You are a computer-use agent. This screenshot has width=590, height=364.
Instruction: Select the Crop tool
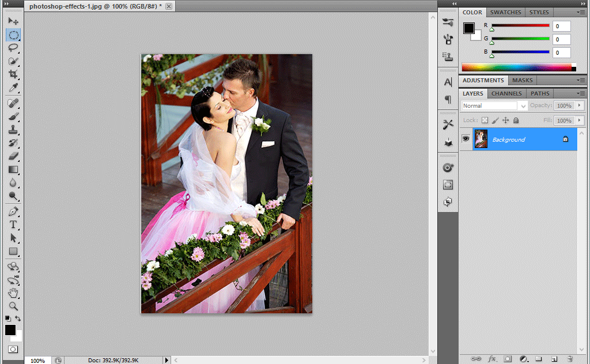point(13,74)
